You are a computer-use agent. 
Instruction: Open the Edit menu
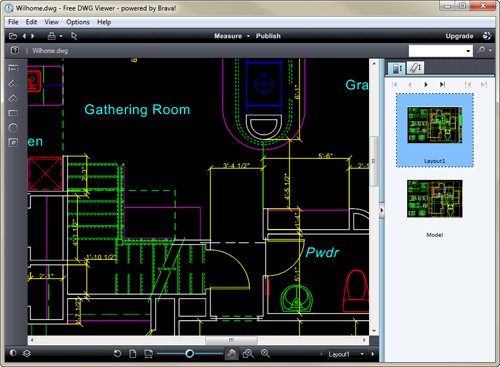tap(31, 22)
